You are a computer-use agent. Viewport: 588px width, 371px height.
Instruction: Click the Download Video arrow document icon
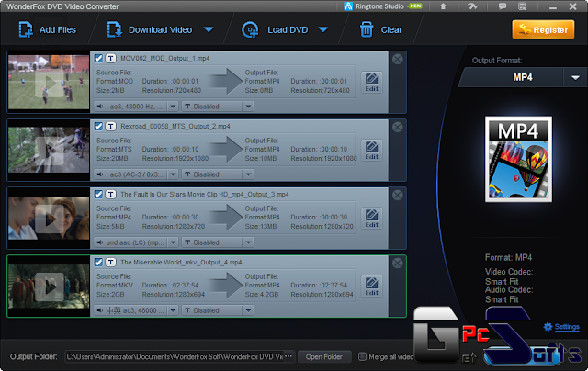tap(114, 29)
